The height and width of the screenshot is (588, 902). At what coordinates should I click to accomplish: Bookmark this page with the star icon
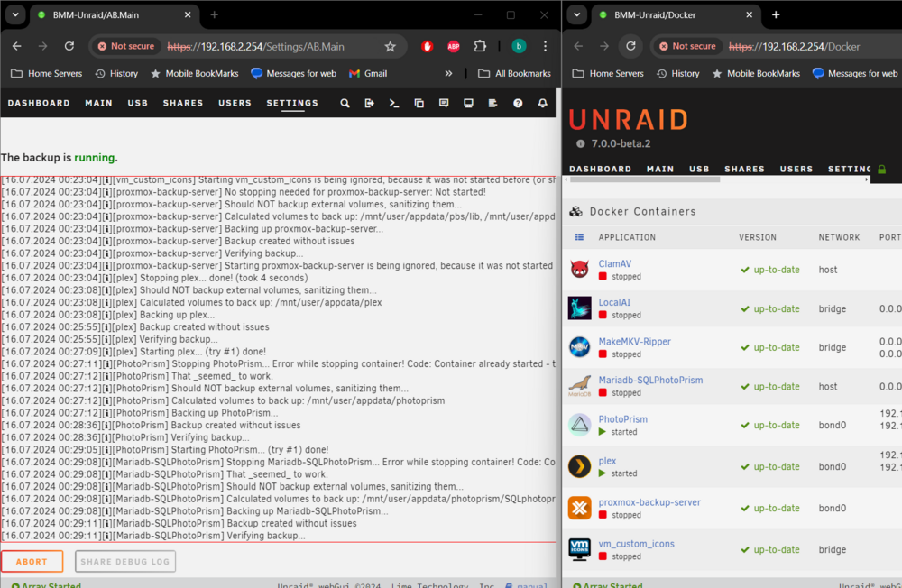click(390, 47)
